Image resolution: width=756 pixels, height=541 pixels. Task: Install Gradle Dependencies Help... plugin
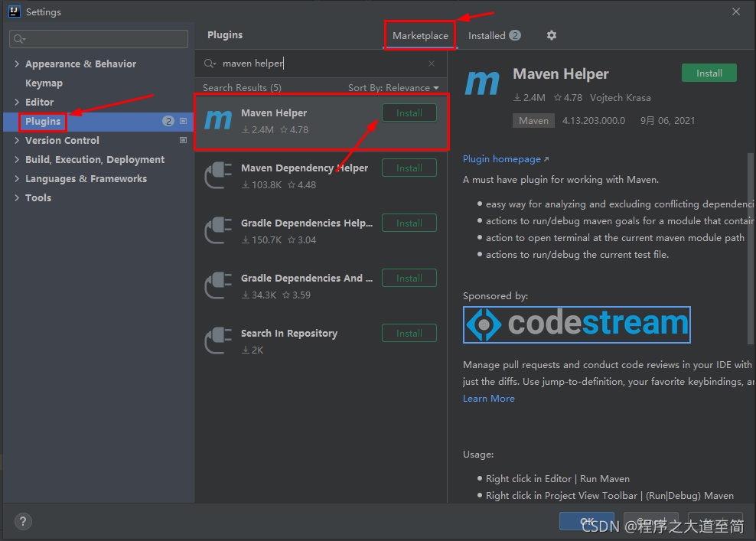409,223
